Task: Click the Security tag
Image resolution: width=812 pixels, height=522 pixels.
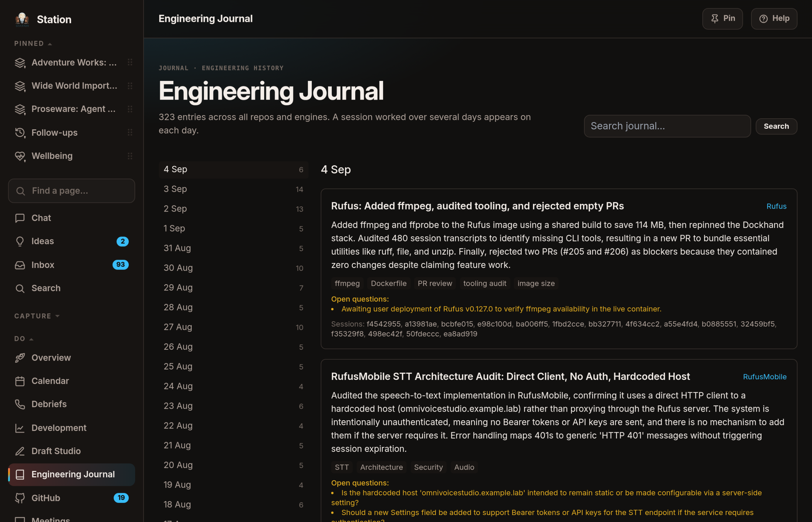Action: click(x=428, y=467)
